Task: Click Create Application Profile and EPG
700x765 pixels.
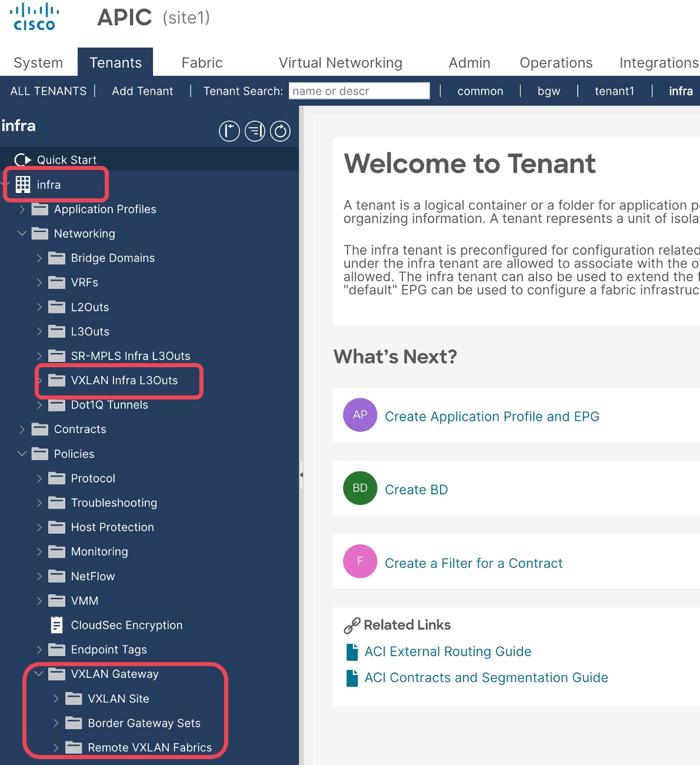Action: (492, 417)
